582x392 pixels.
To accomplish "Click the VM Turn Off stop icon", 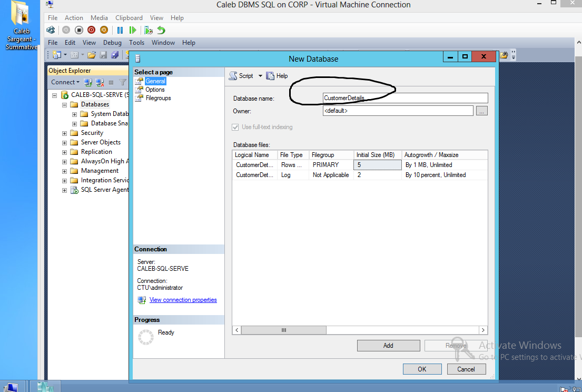I will point(78,30).
